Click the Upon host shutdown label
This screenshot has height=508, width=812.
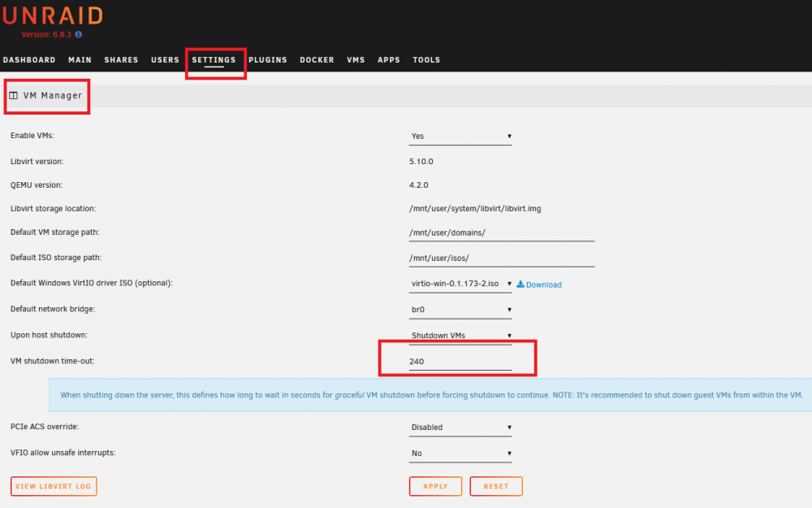tap(49, 335)
